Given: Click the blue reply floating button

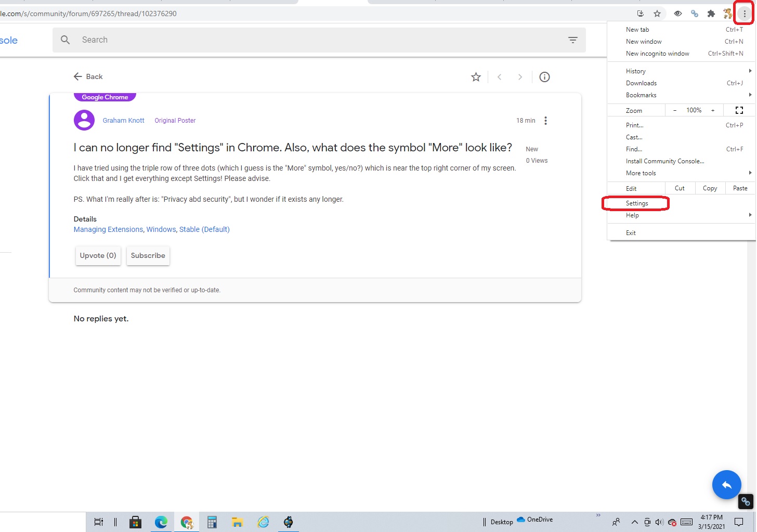Looking at the screenshot, I should (x=726, y=485).
